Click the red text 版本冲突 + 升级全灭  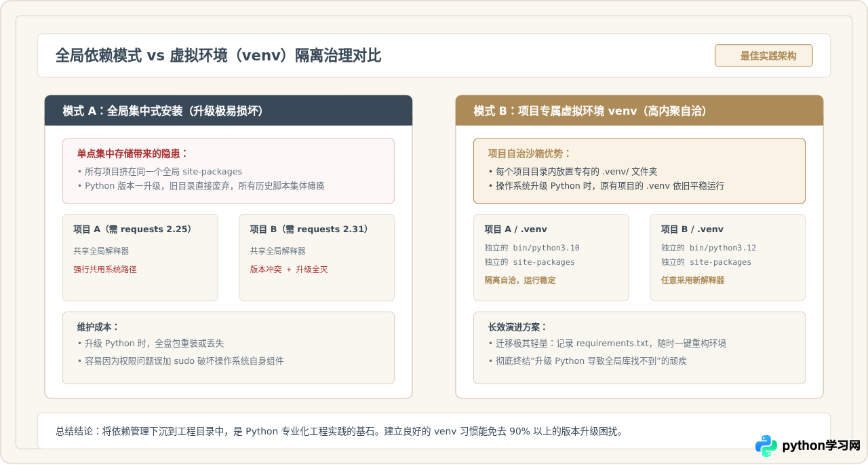[289, 269]
